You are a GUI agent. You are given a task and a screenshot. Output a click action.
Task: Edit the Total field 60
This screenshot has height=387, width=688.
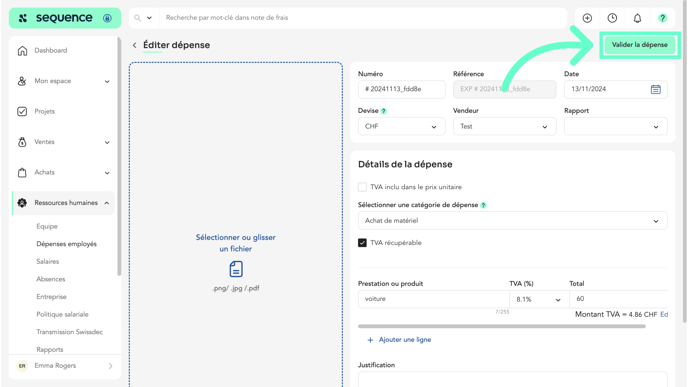(x=619, y=299)
